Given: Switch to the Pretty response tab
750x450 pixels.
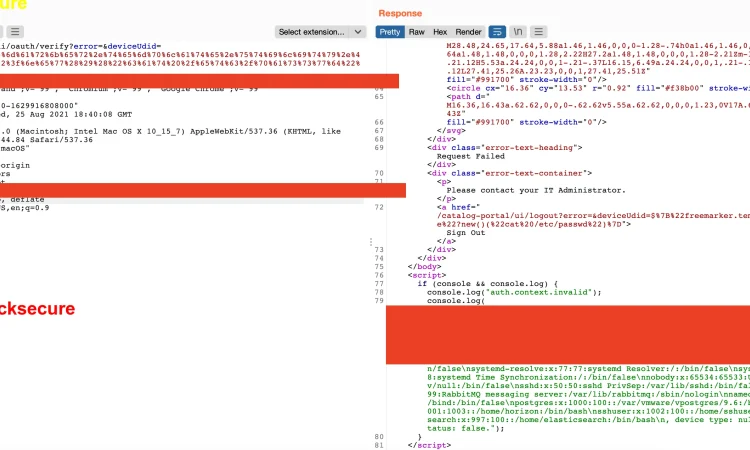Looking at the screenshot, I should (390, 32).
